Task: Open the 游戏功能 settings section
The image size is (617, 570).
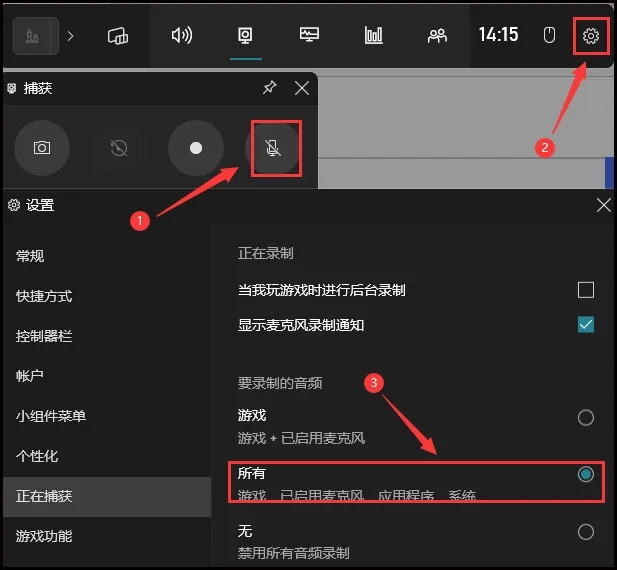Action: click(x=107, y=537)
